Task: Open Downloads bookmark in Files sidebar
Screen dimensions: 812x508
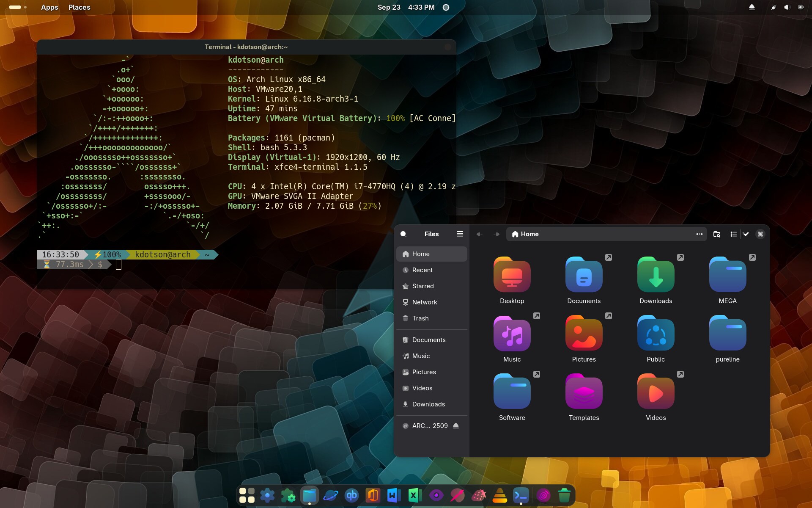Action: pos(432,404)
